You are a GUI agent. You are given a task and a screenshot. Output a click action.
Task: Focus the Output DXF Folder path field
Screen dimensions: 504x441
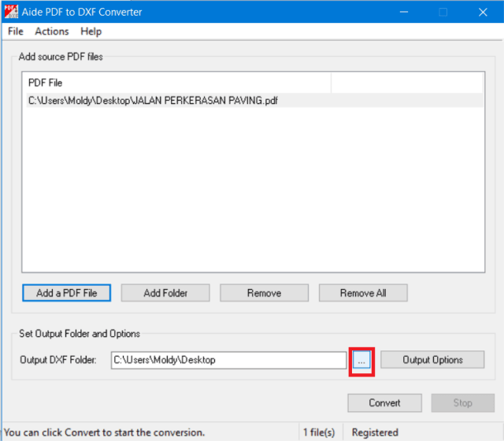228,360
